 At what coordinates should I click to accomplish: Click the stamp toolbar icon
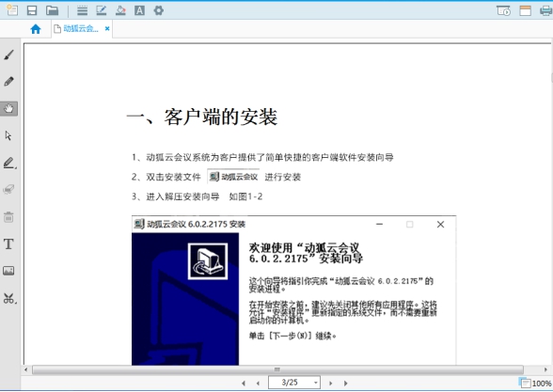point(120,10)
